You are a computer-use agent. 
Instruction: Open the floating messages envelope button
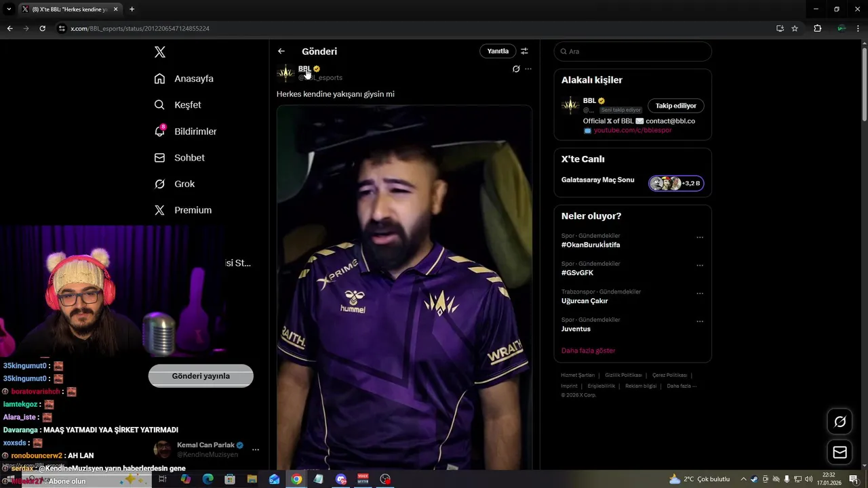click(x=840, y=452)
